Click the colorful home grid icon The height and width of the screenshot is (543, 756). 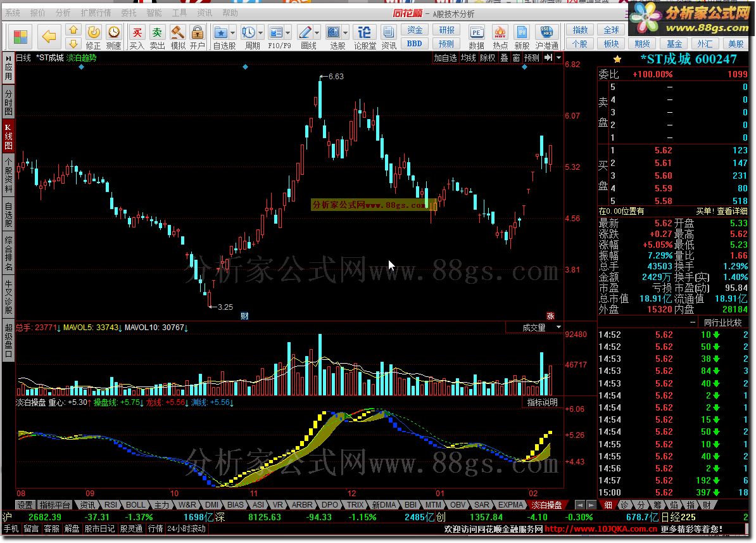pos(20,37)
